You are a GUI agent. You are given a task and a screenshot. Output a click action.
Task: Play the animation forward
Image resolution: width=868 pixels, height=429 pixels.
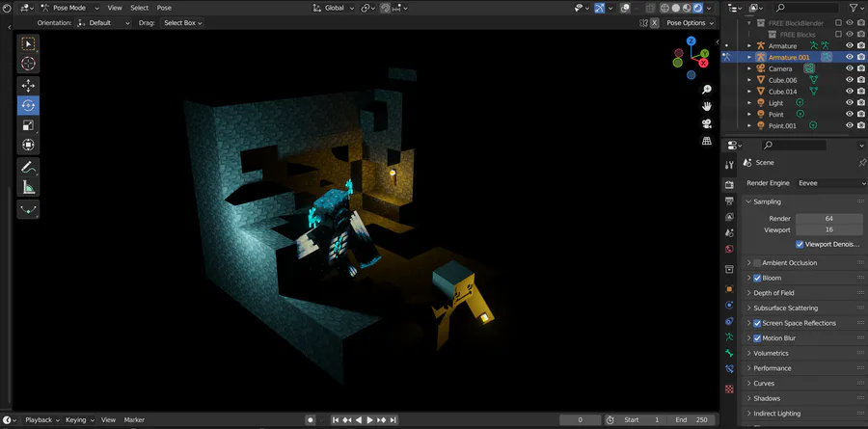click(x=369, y=420)
